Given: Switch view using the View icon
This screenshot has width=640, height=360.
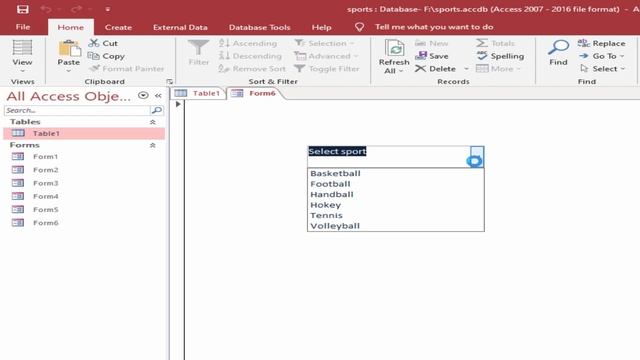Looking at the screenshot, I should 22,48.
